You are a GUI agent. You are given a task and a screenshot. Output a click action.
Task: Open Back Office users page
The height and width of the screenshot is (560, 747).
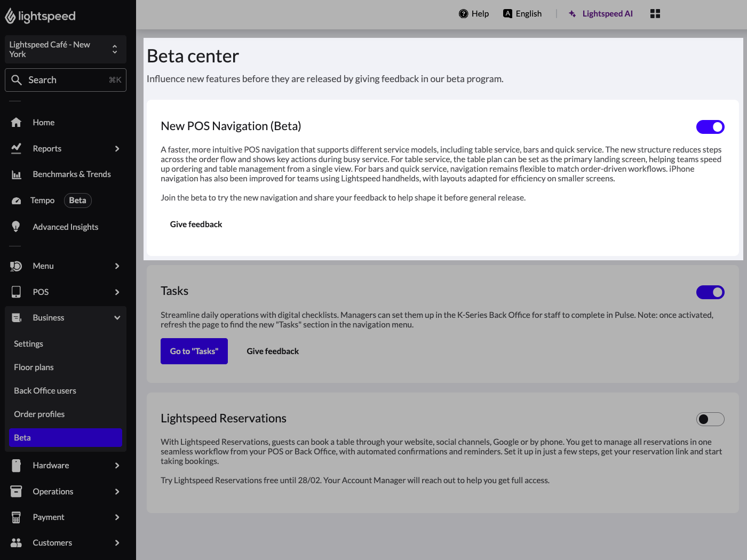click(x=45, y=390)
